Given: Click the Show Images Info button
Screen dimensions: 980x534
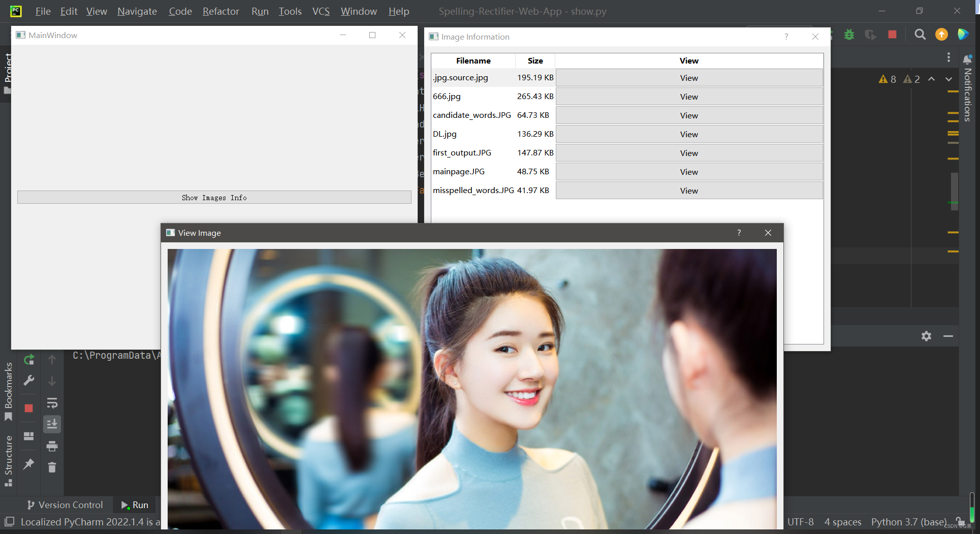Looking at the screenshot, I should [x=214, y=197].
